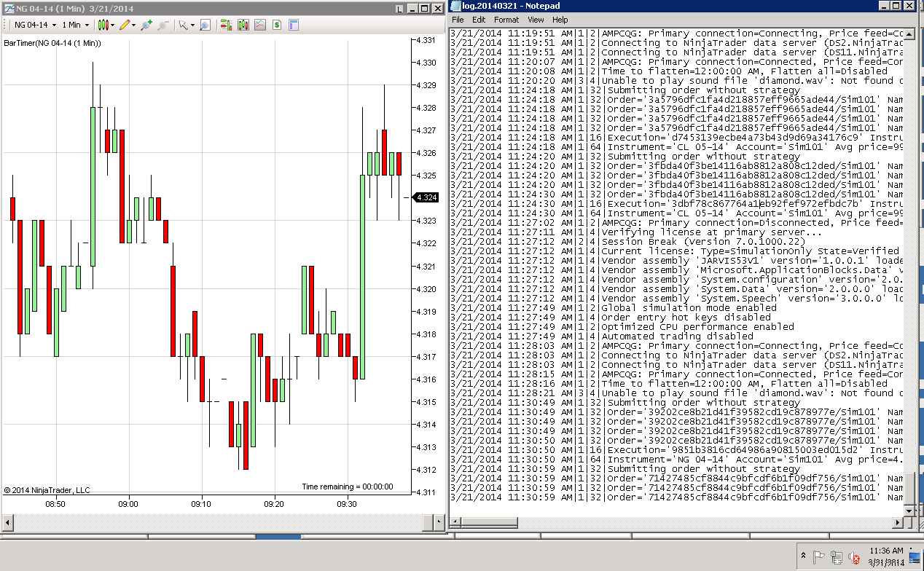Image resolution: width=924 pixels, height=571 pixels.
Task: Open the Edit menu in Notepad
Action: point(478,20)
